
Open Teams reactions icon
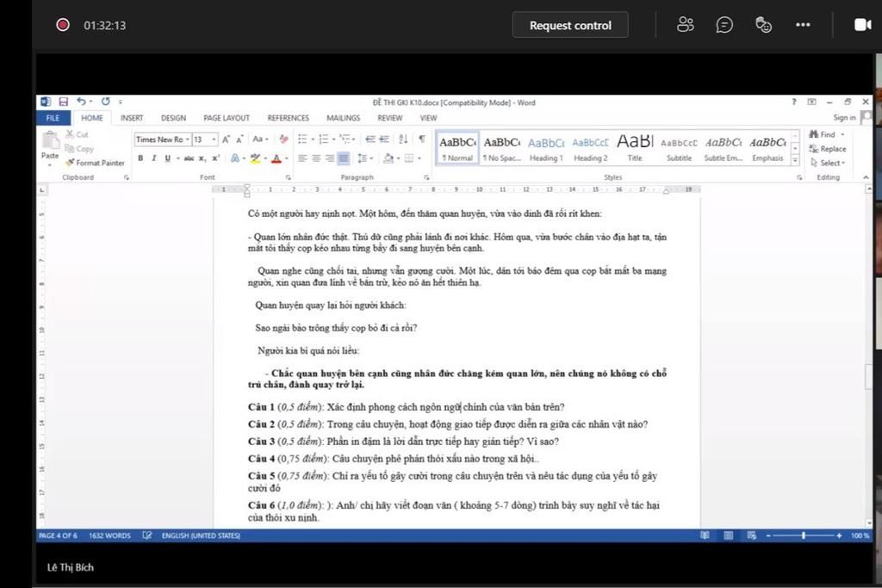(x=763, y=25)
